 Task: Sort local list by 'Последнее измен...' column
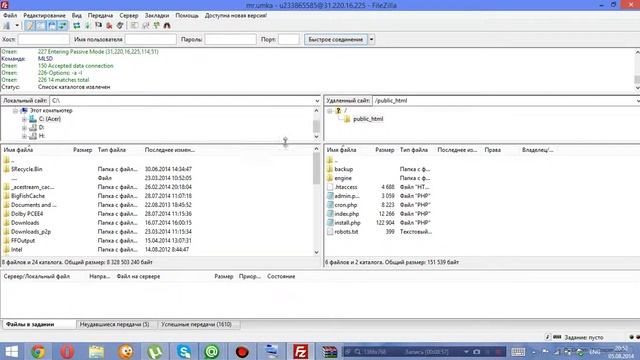click(169, 150)
